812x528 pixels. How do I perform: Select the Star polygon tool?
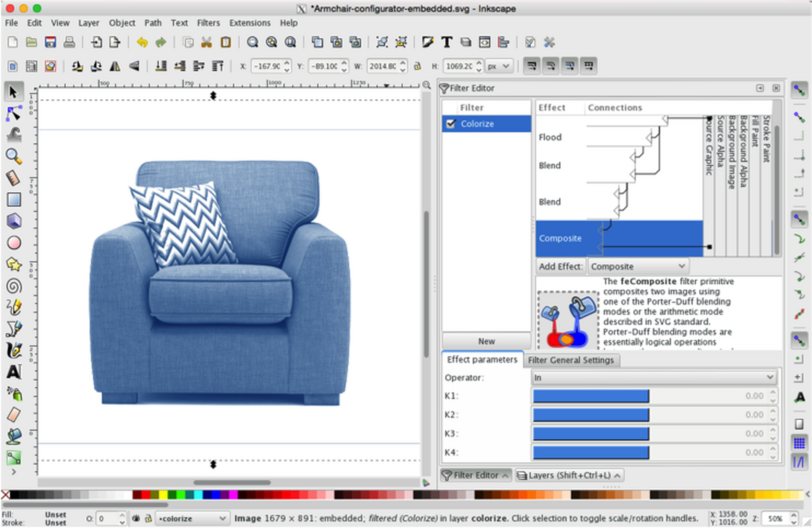(x=13, y=264)
